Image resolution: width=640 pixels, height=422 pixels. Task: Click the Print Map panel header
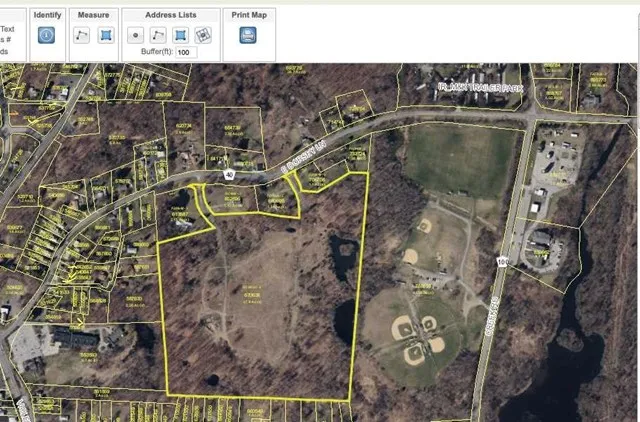click(248, 16)
